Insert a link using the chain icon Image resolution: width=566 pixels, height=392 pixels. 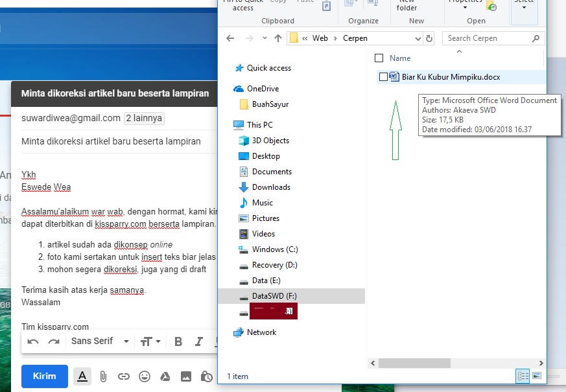pos(123,376)
